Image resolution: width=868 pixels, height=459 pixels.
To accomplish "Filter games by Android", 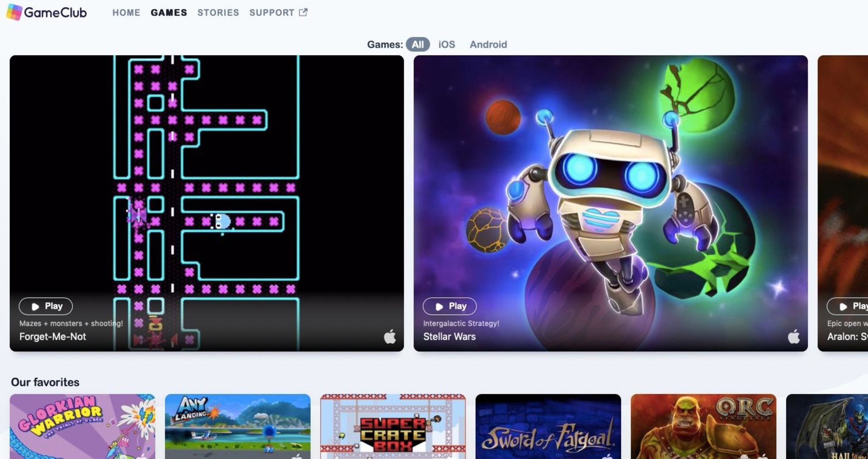I will pyautogui.click(x=488, y=45).
